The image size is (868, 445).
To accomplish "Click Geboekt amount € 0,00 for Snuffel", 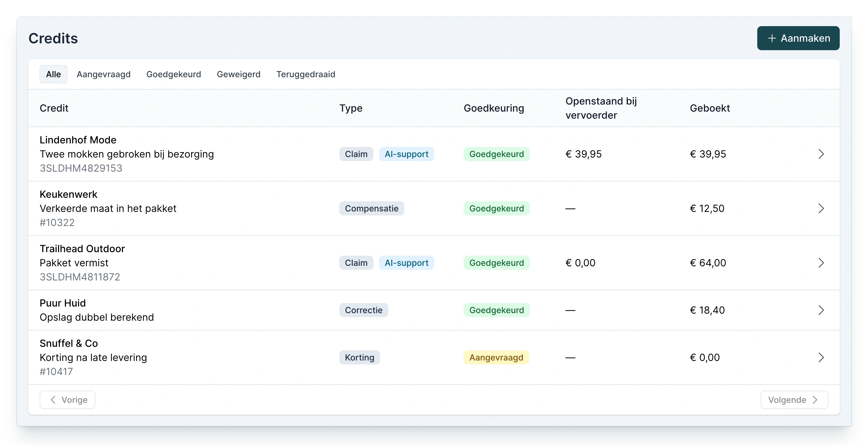I will coord(705,357).
